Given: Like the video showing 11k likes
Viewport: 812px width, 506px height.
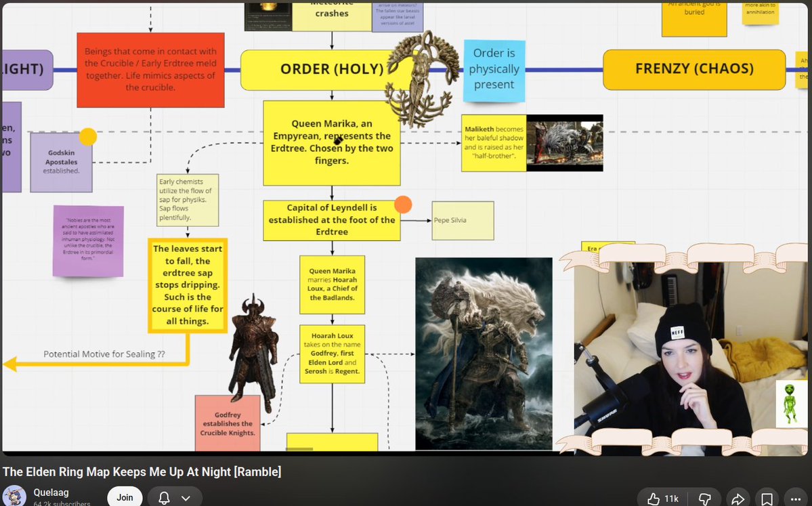Looking at the screenshot, I should click(x=663, y=499).
